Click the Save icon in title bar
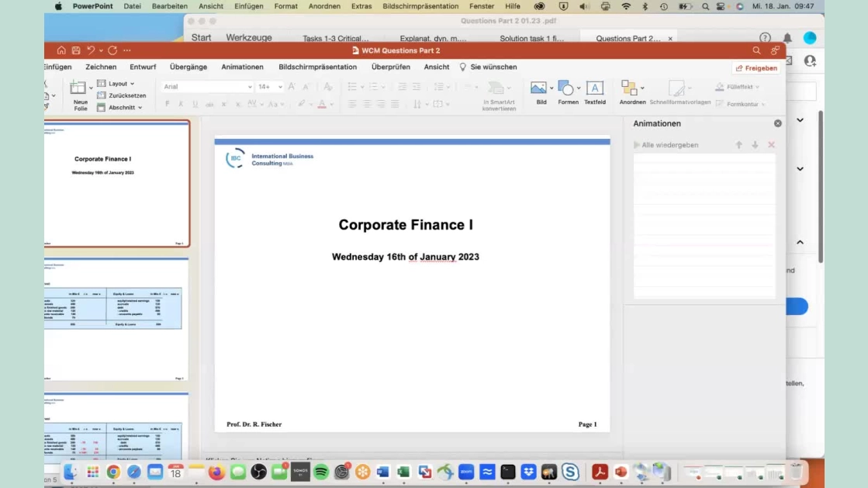This screenshot has height=488, width=868. coord(76,50)
